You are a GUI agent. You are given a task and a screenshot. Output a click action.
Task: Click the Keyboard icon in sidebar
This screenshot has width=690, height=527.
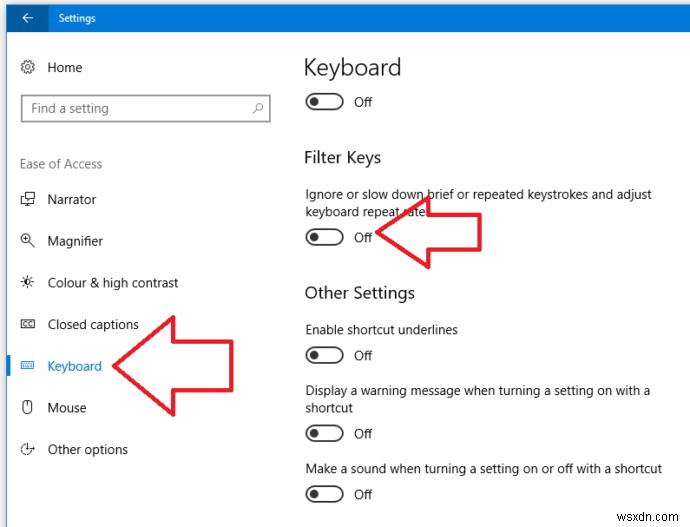coord(27,366)
